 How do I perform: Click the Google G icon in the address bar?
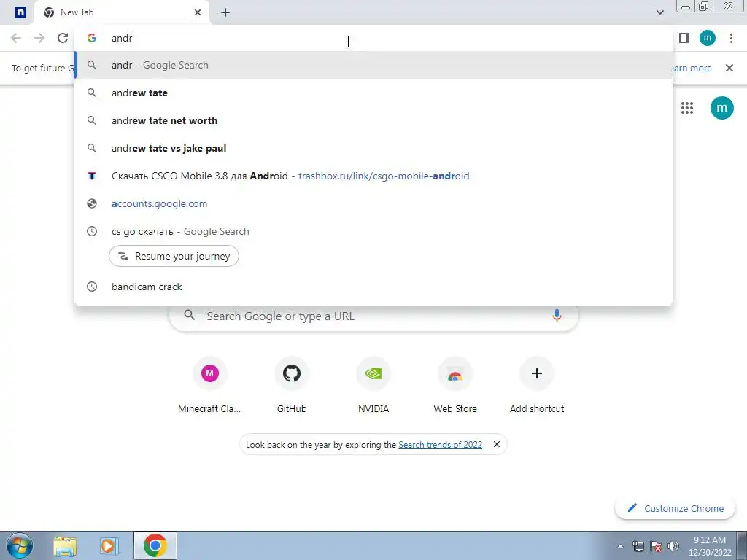tap(92, 38)
